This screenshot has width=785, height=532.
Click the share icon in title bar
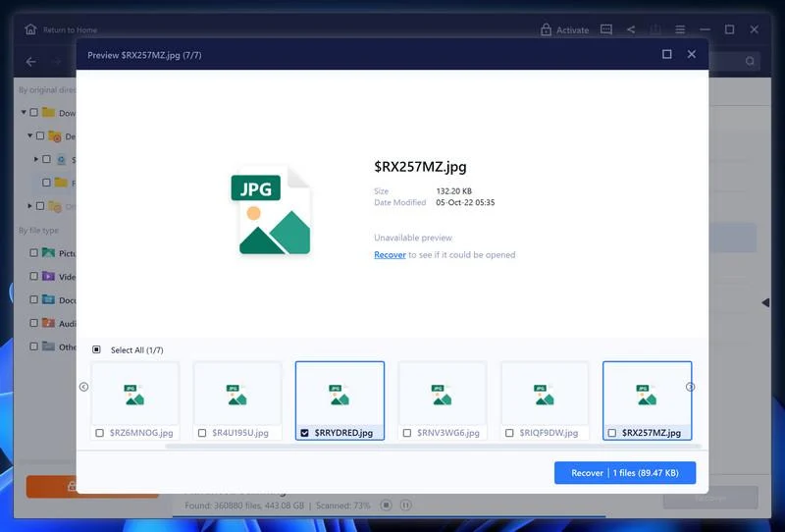[631, 29]
